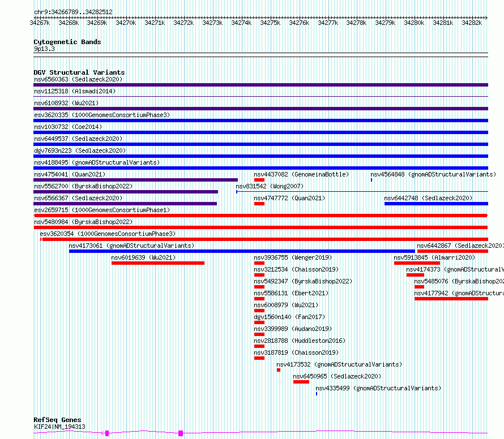Screen dimensions: 504x439
Task: Select the first magenta KIF24 exon block
Action: tap(107, 433)
